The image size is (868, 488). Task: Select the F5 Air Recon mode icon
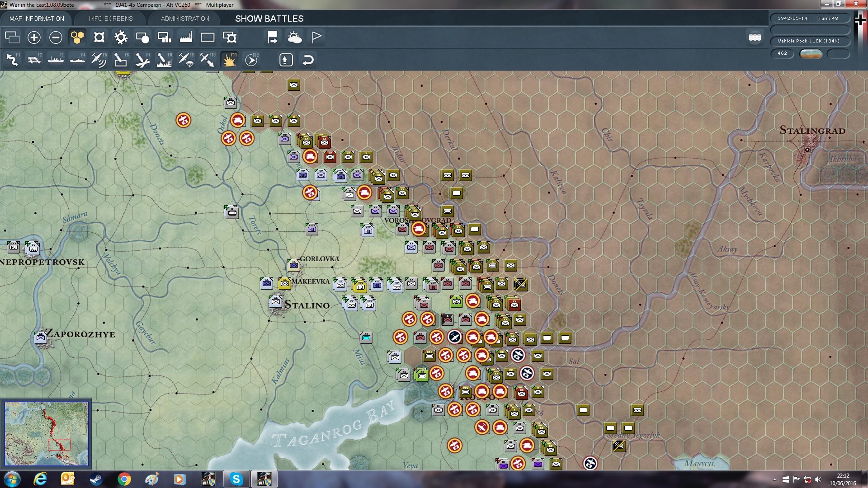click(x=99, y=60)
